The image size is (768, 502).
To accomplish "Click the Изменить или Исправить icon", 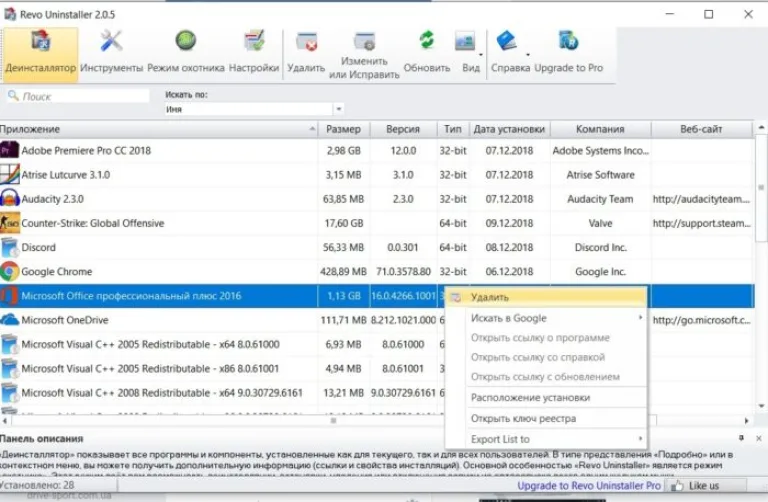I will [x=364, y=42].
